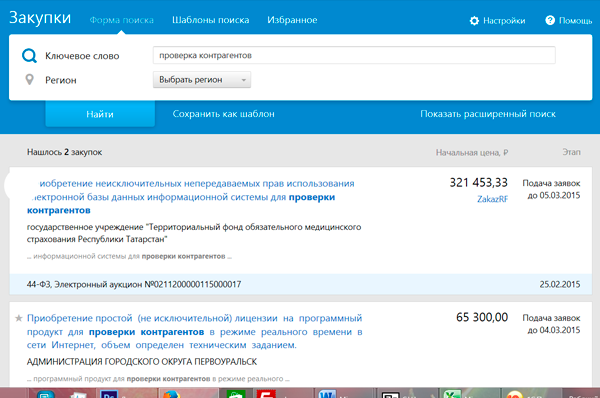Viewport: 600px width, 398px height.
Task: Click the magnifier icon beside Ключевое слово
Action: click(29, 56)
